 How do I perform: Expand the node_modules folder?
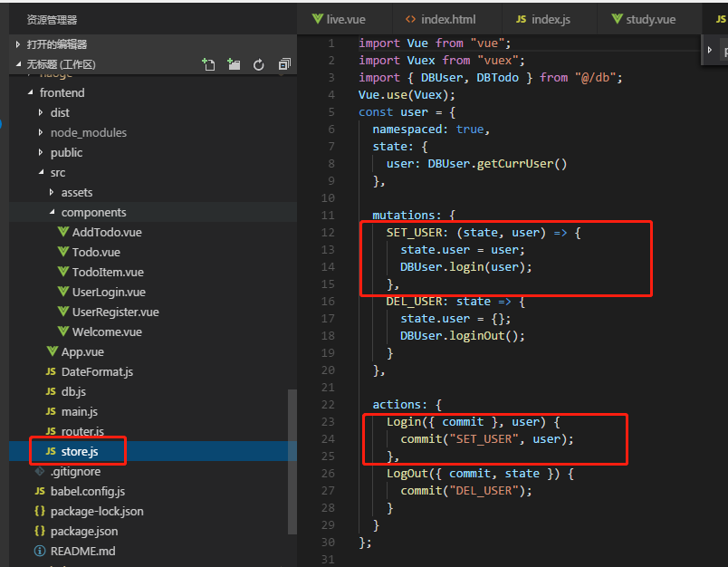(x=88, y=132)
